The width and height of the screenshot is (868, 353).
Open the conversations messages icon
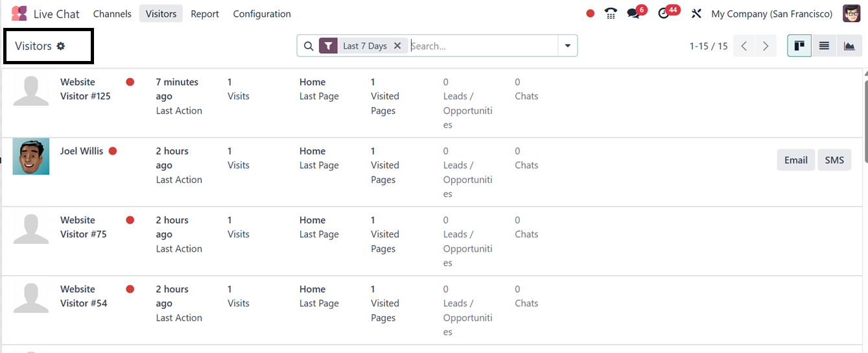tap(633, 14)
